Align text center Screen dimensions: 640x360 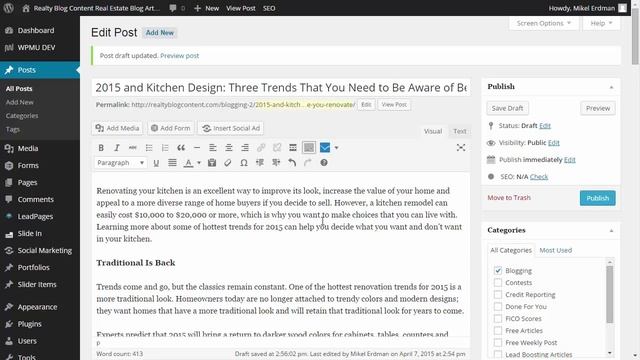229,148
